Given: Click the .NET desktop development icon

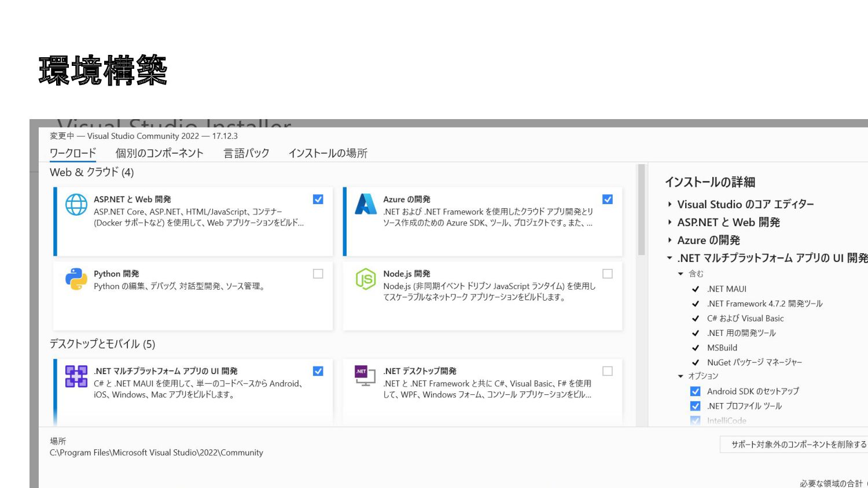Looking at the screenshot, I should click(x=366, y=376).
